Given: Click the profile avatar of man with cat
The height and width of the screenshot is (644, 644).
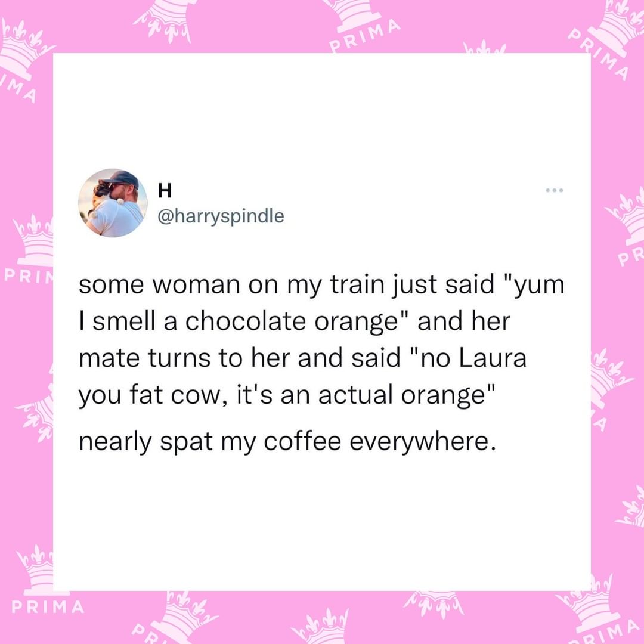Looking at the screenshot, I should click(113, 203).
